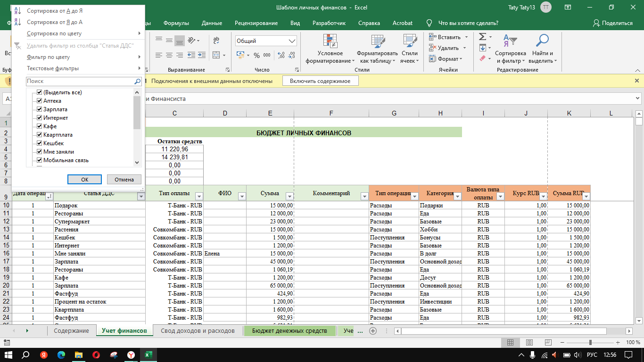This screenshot has height=362, width=644.
Task: Open Cell Styles (Стили ячеек)
Action: (410, 49)
